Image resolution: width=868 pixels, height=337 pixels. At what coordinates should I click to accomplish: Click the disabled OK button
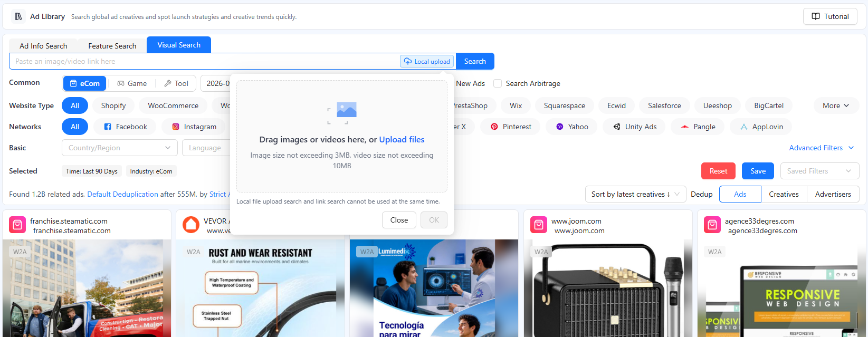pyautogui.click(x=434, y=220)
